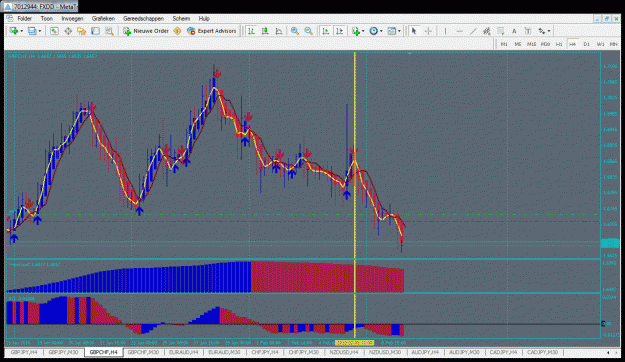Switch to the CADJPY,M30 chart tab

click(x=542, y=352)
